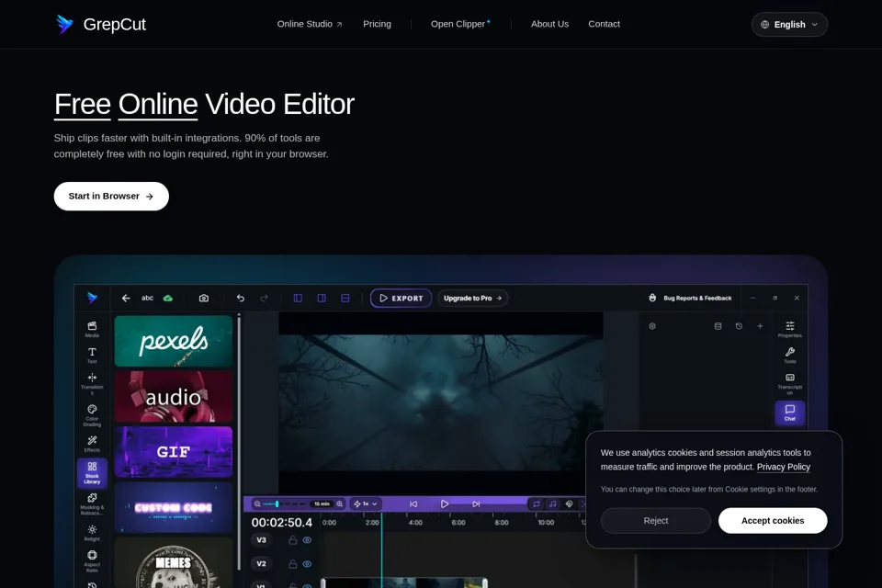Toggle the loop playback button
Viewport: 882px width, 588px height.
pos(536,504)
